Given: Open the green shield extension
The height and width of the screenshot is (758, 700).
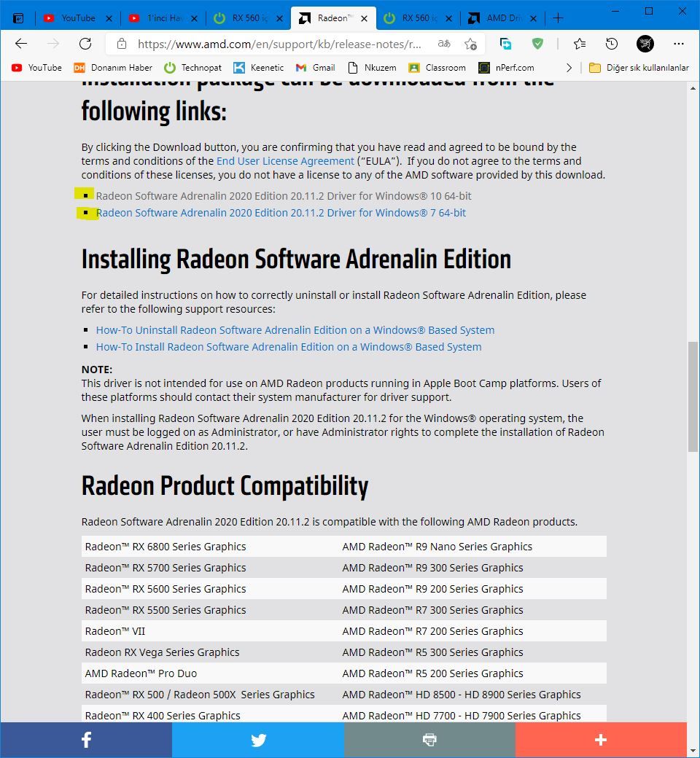Looking at the screenshot, I should (537, 44).
